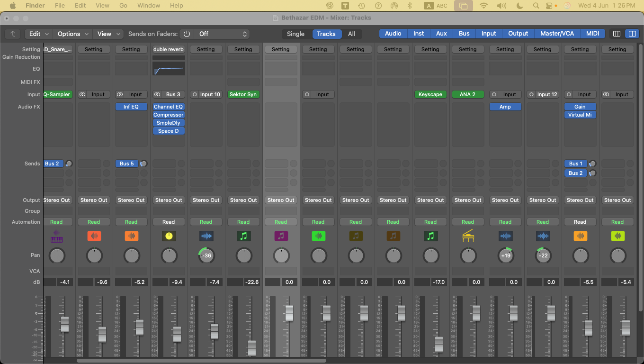Open the Keyscape instrument slot
The height and width of the screenshot is (364, 644).
pyautogui.click(x=430, y=94)
